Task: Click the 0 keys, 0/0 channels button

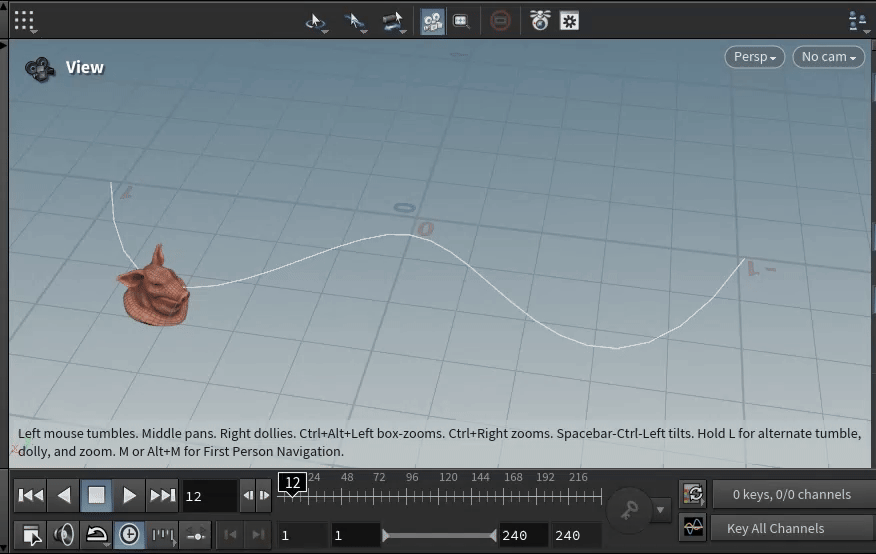Action: tap(792, 494)
